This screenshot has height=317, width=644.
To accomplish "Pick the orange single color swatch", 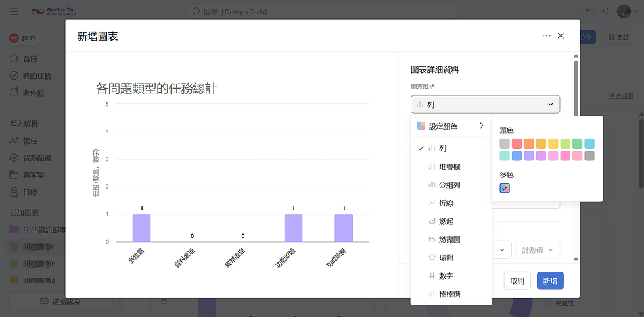I will pyautogui.click(x=529, y=143).
